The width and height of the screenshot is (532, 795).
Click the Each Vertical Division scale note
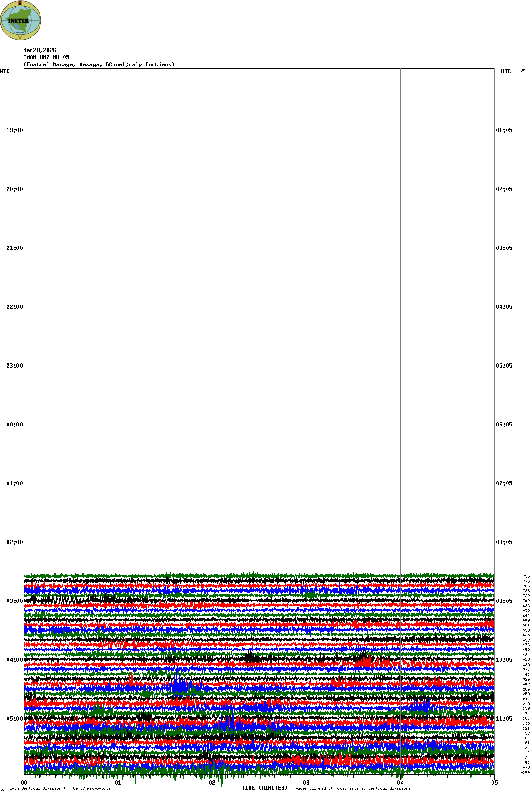coord(60,788)
